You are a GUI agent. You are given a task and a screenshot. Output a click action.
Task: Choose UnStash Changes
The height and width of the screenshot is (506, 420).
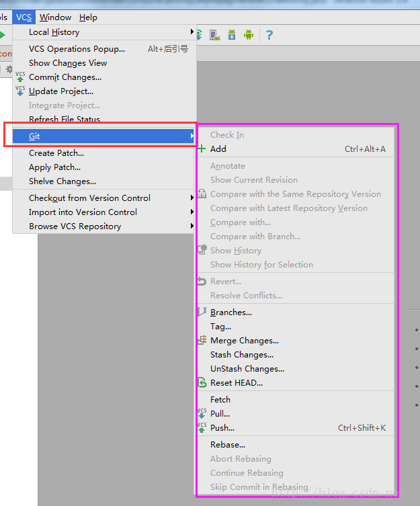coord(296,368)
